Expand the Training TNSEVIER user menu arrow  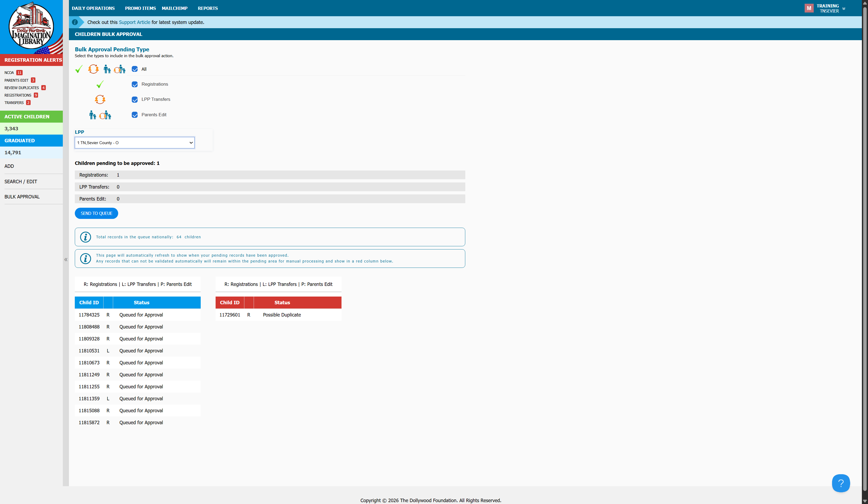coord(844,9)
